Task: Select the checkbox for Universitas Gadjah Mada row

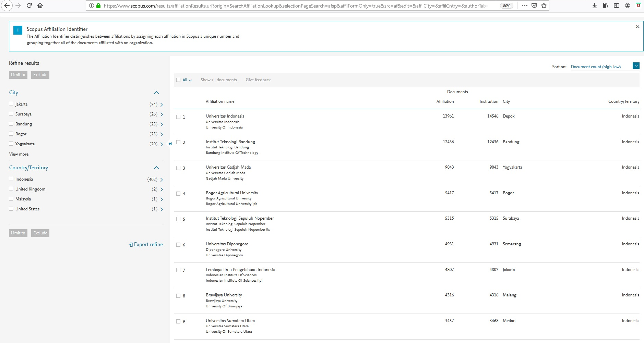Action: pos(178,168)
